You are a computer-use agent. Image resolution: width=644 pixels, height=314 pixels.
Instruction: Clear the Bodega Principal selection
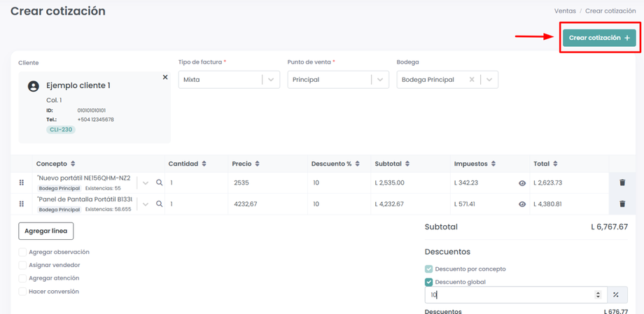472,80
